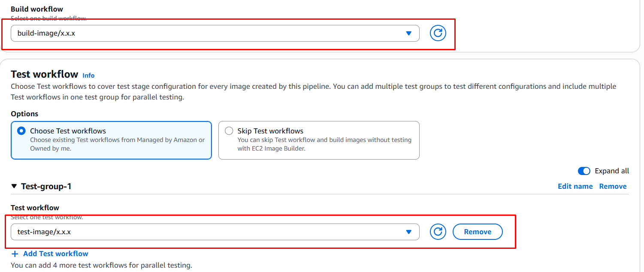Click the Test-group-1 group heading
The height and width of the screenshot is (272, 644).
46,186
